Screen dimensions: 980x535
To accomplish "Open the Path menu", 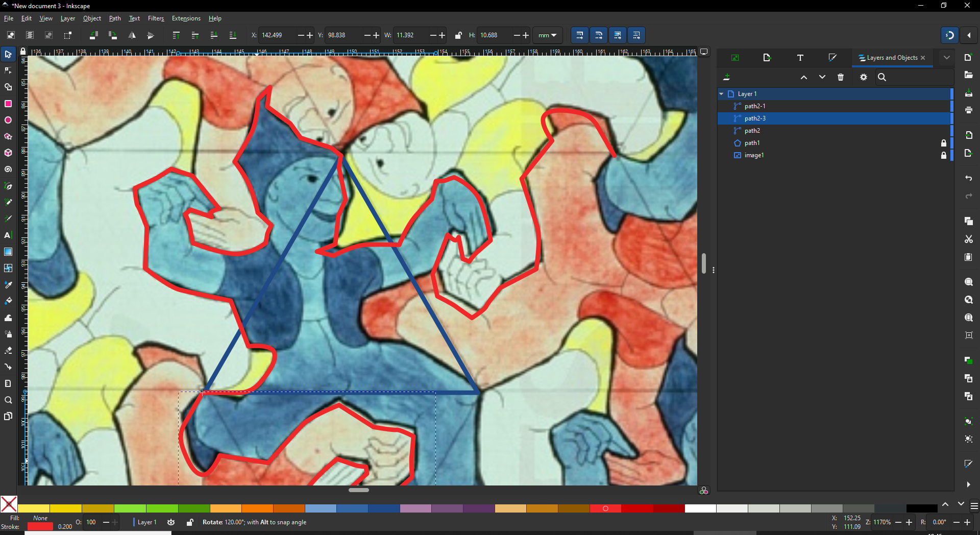I will tap(115, 18).
